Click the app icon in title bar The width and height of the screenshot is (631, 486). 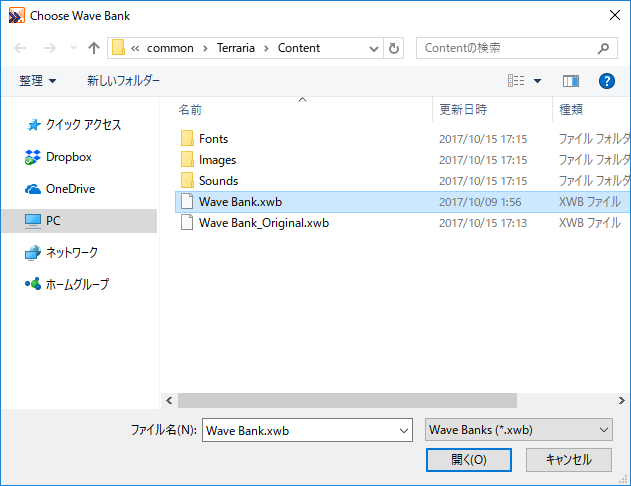pos(16,16)
